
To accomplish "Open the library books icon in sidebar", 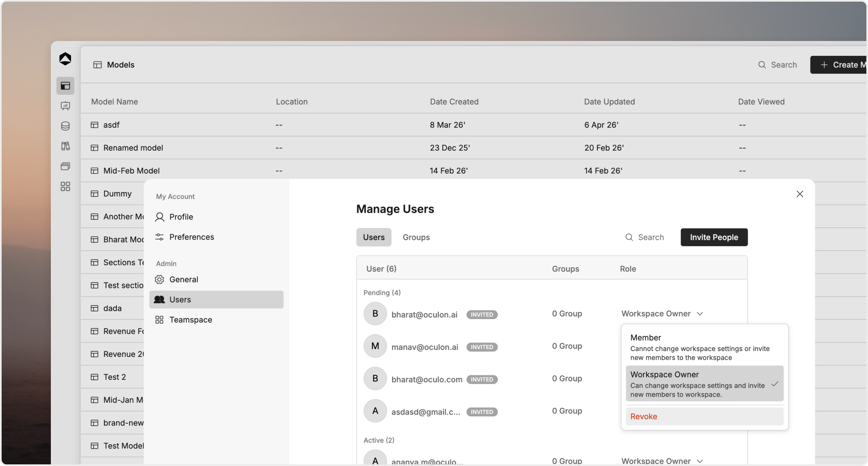I will coord(65,146).
